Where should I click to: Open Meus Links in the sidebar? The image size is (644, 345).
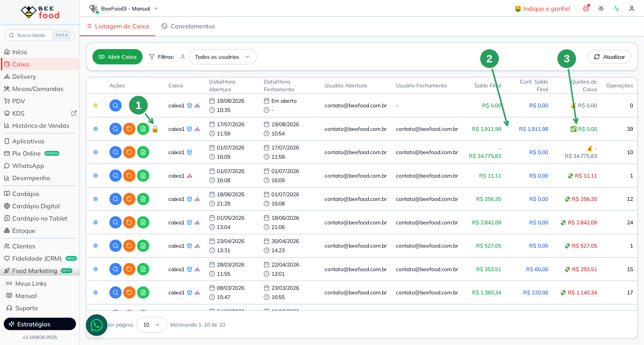pos(40,283)
